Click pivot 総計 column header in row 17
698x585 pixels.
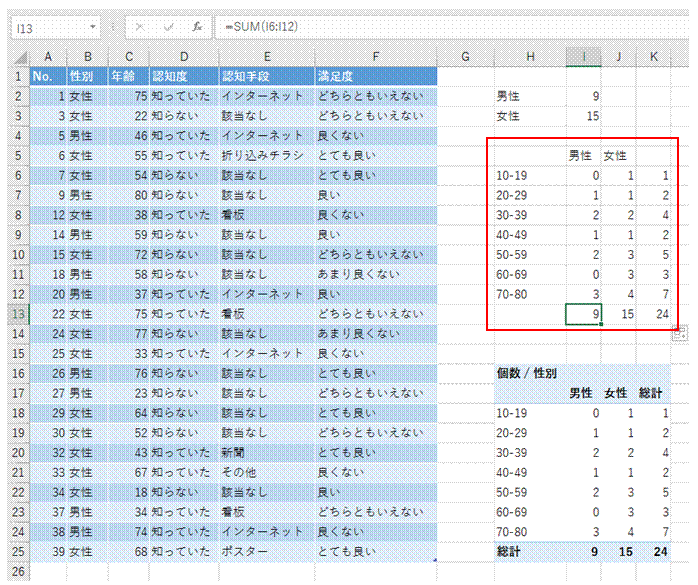[650, 393]
